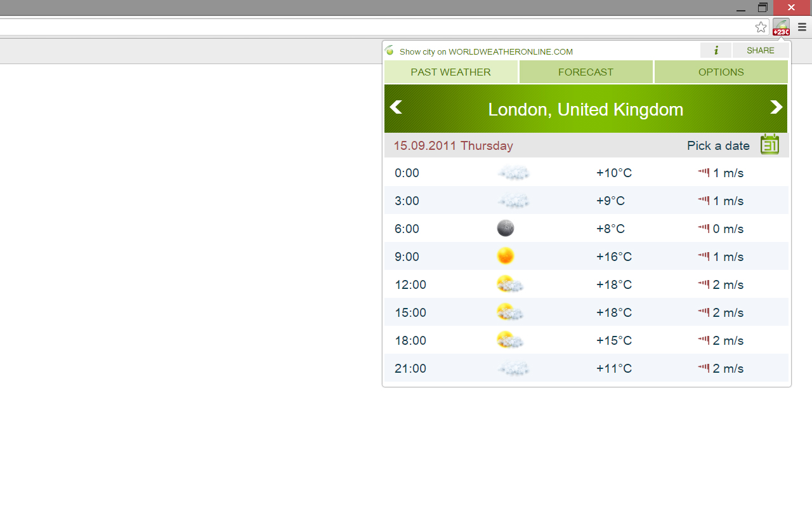Navigate to next city with right arrow
The image size is (812, 508).
click(776, 107)
